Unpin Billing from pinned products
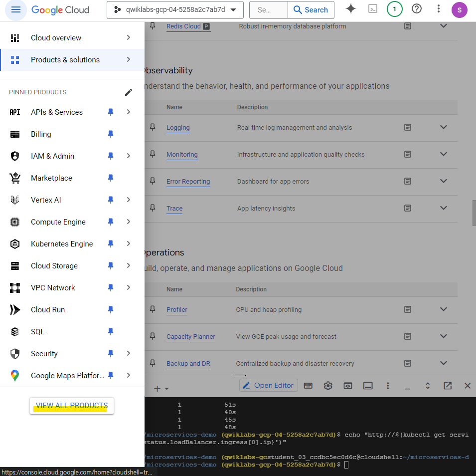476x476 pixels. pyautogui.click(x=111, y=134)
